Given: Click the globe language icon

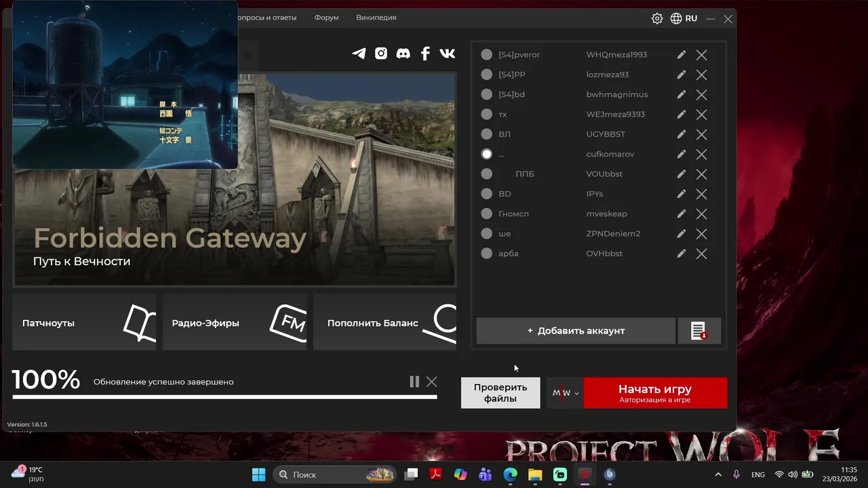Looking at the screenshot, I should (676, 18).
